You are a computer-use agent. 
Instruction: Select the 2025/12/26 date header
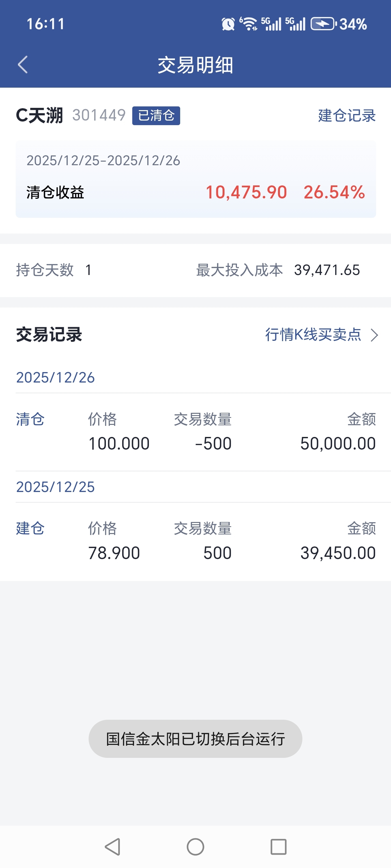pyautogui.click(x=55, y=377)
